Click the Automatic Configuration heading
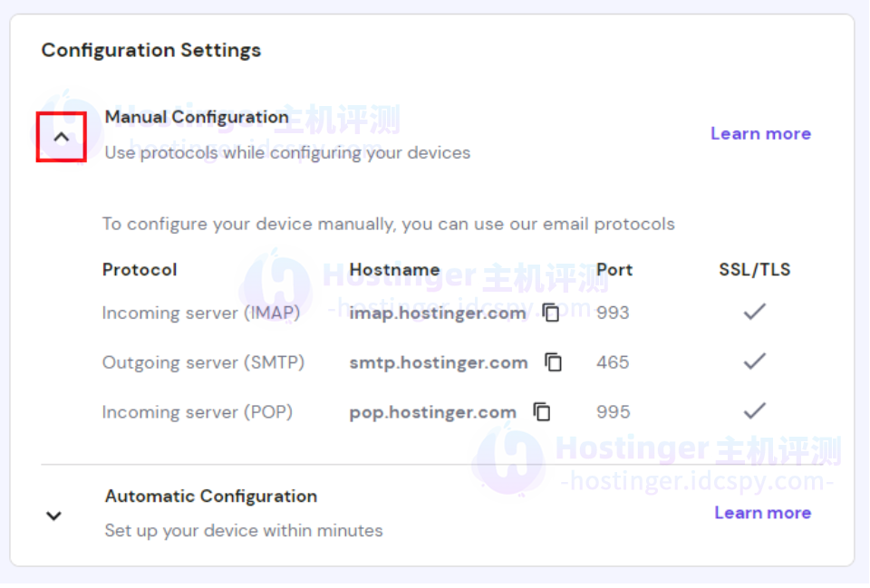The height and width of the screenshot is (588, 870). [x=211, y=496]
